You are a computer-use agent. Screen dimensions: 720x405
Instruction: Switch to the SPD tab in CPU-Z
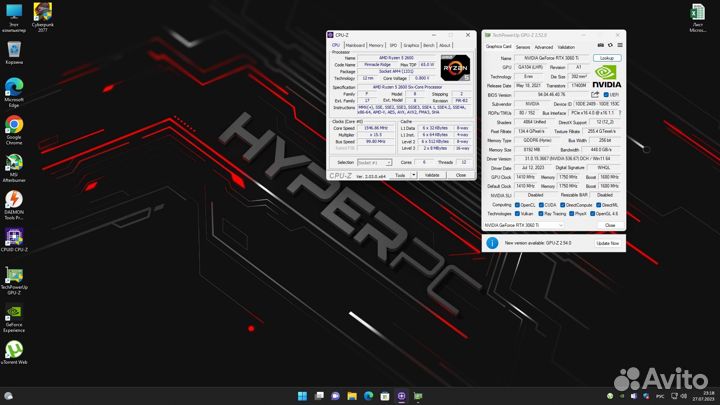(x=394, y=45)
